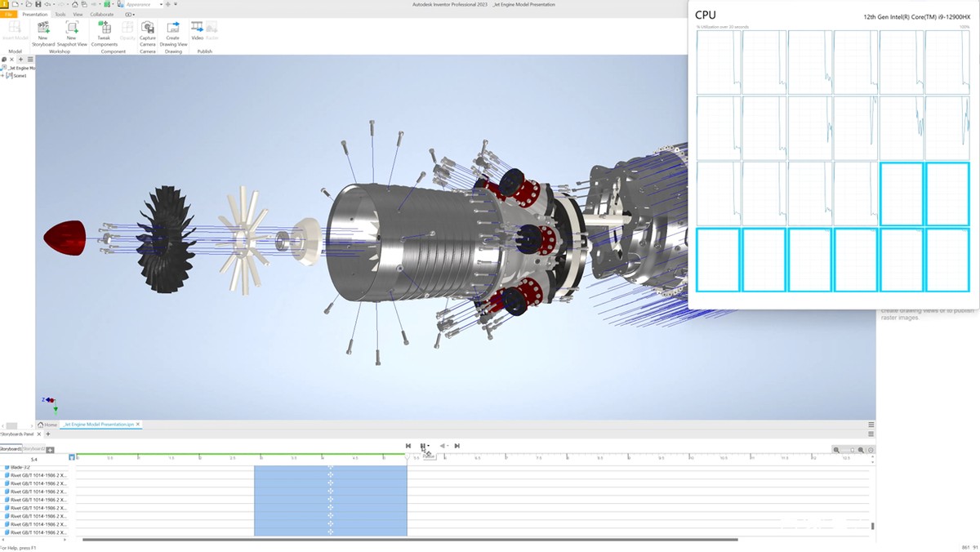This screenshot has width=980, height=552.
Task: Close the Storyboards Panel tab
Action: point(39,434)
